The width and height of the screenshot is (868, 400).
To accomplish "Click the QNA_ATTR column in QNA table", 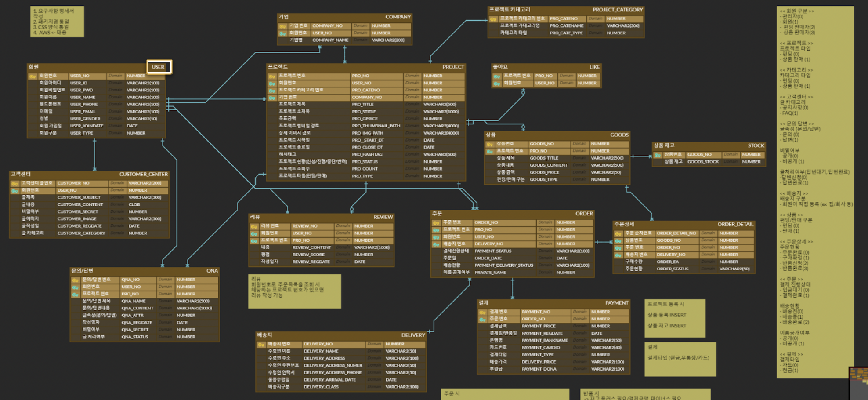I will [132, 316].
